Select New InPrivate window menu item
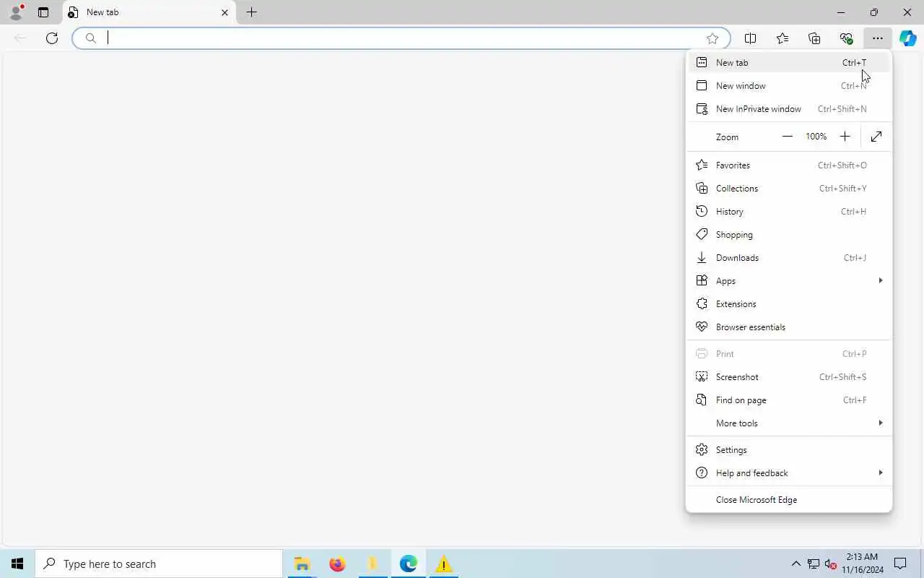 coord(789,109)
